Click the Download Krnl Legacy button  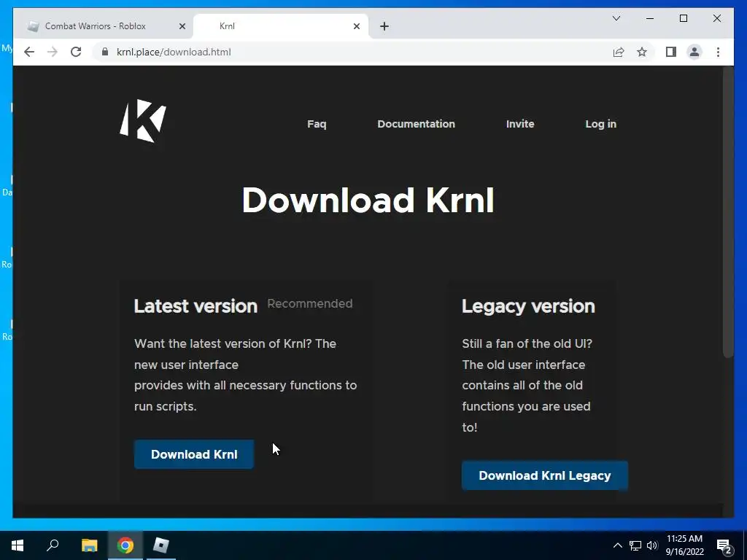click(x=544, y=475)
